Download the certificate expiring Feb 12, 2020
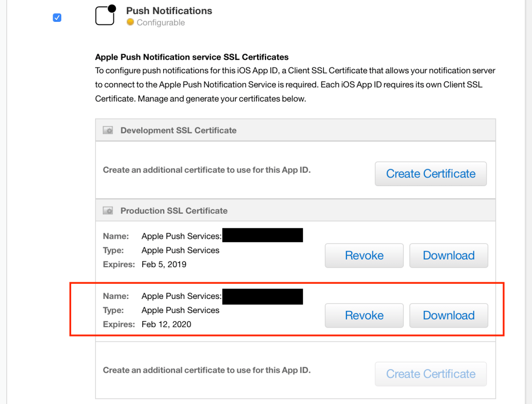The width and height of the screenshot is (532, 404). pos(448,315)
